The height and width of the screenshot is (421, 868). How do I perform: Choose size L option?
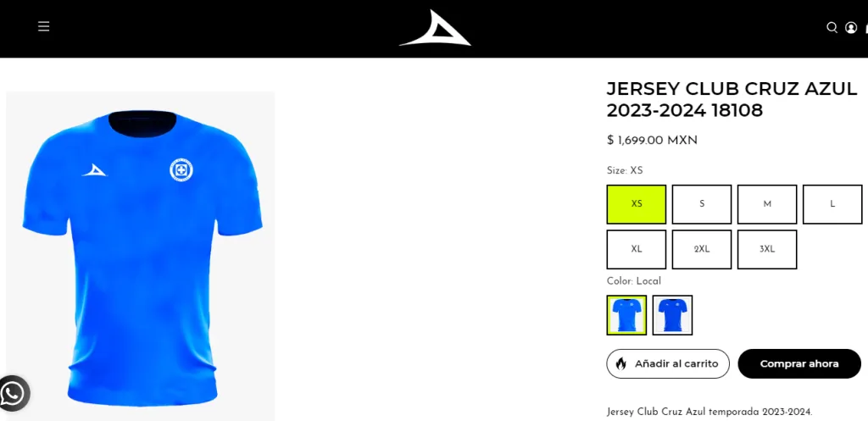pos(832,204)
